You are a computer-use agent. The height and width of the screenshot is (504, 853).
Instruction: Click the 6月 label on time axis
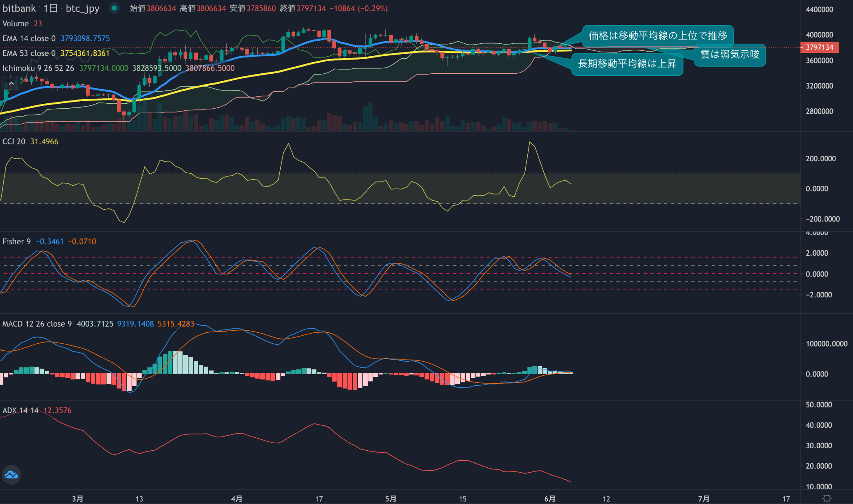pyautogui.click(x=549, y=499)
